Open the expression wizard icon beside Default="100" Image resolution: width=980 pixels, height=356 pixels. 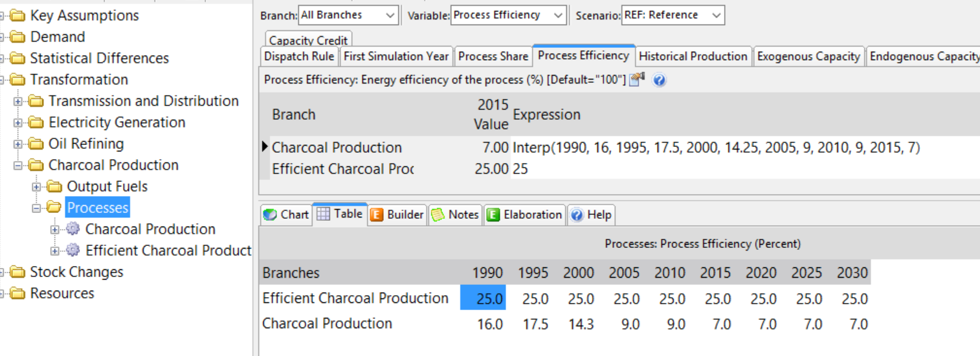pyautogui.click(x=638, y=80)
